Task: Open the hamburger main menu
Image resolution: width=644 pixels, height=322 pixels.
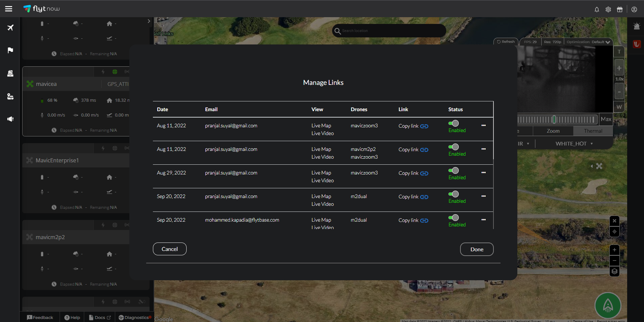Action: pyautogui.click(x=9, y=9)
